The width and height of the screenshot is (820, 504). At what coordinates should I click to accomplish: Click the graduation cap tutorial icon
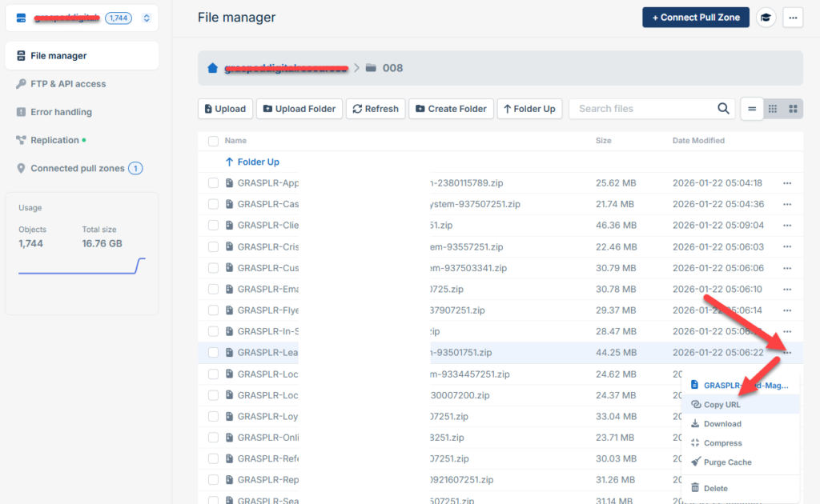(766, 18)
